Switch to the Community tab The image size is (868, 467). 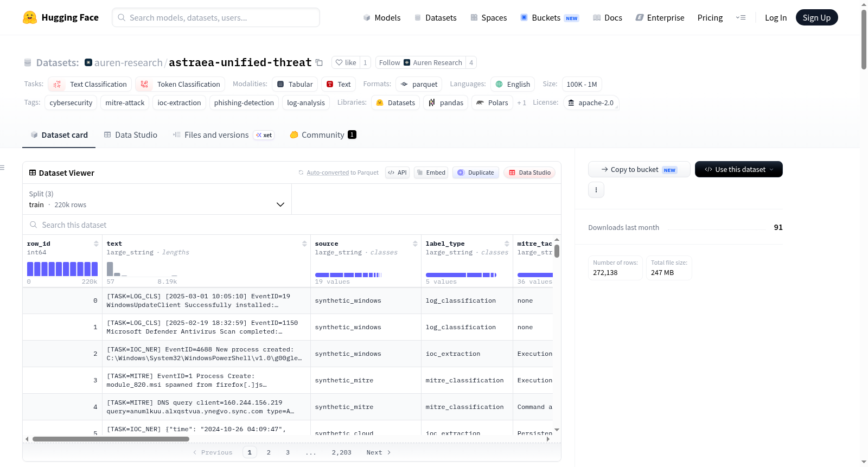click(x=323, y=135)
